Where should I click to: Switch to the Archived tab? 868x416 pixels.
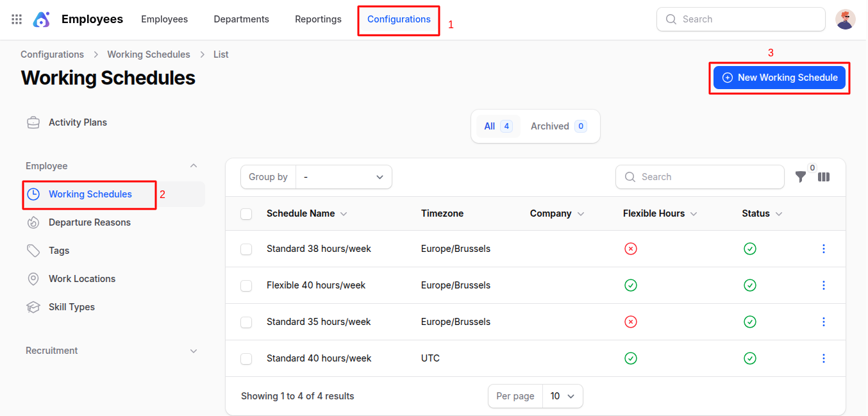557,126
